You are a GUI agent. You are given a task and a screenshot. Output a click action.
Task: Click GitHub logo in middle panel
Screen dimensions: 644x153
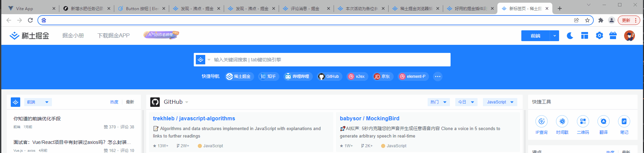click(155, 102)
